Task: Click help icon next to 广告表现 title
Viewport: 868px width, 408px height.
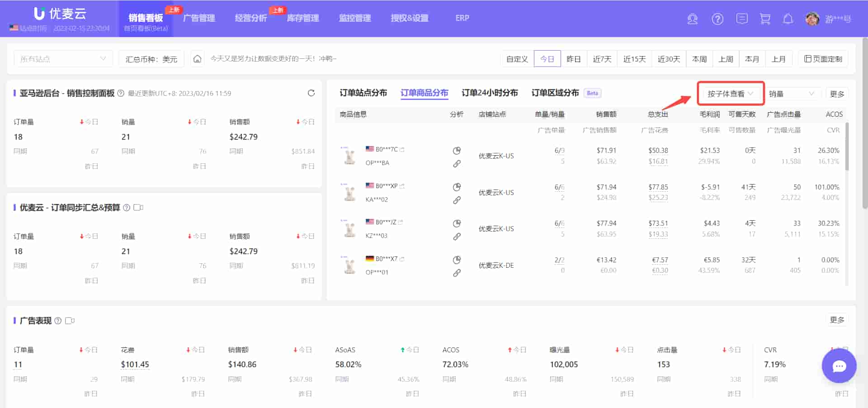Action: click(58, 321)
